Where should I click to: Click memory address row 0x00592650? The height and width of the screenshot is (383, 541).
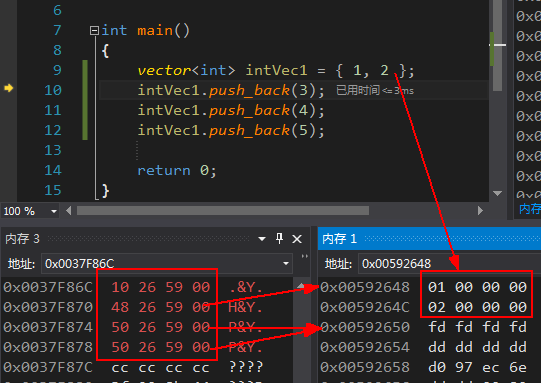[x=365, y=327]
